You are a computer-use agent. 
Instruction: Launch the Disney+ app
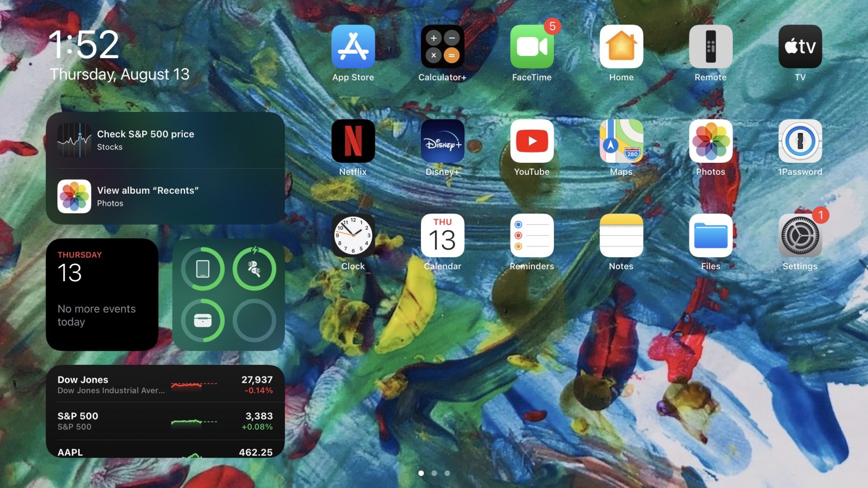(442, 141)
